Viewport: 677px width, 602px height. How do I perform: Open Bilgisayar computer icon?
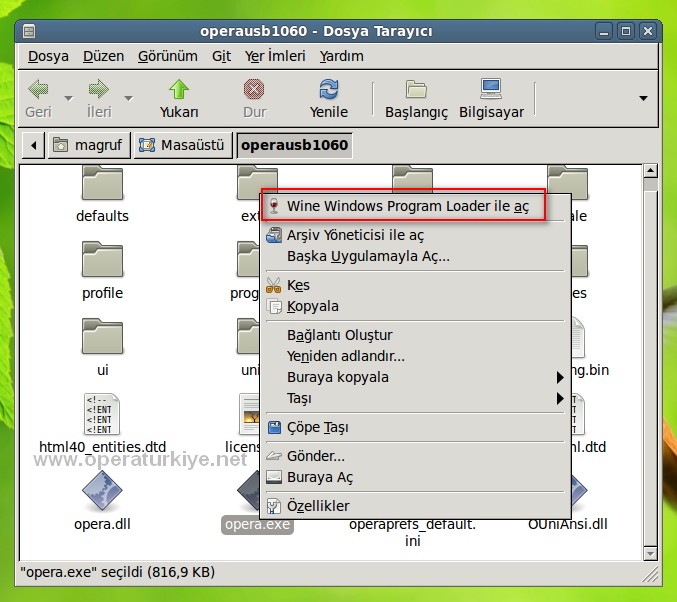point(491,89)
